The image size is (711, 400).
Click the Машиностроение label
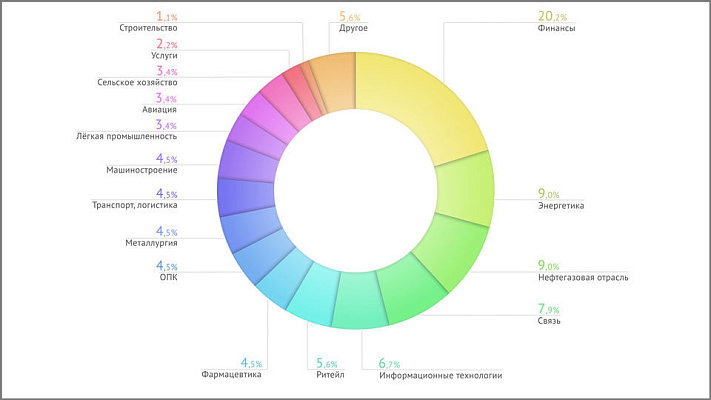(142, 170)
